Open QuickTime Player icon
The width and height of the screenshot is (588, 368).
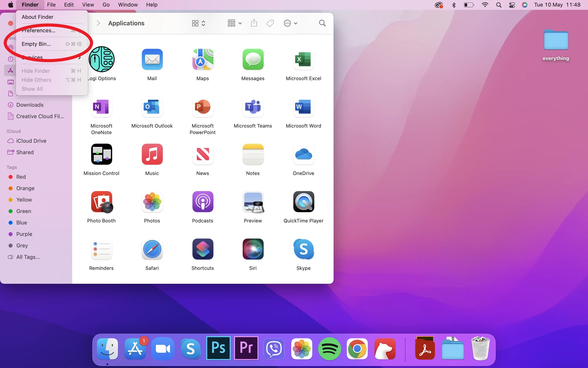coord(303,202)
